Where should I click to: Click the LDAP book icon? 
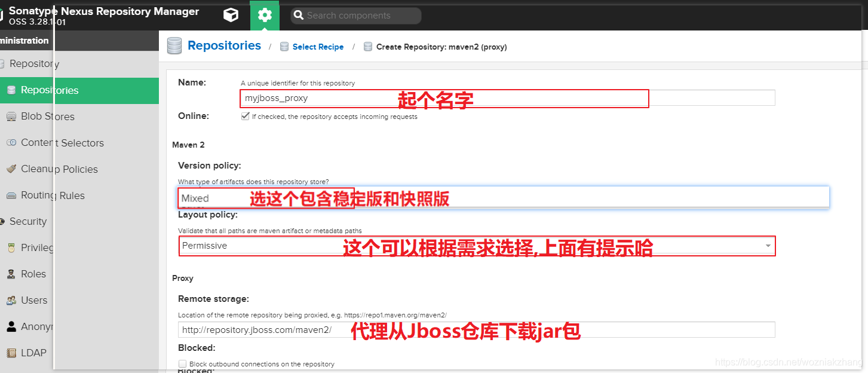pyautogui.click(x=11, y=353)
